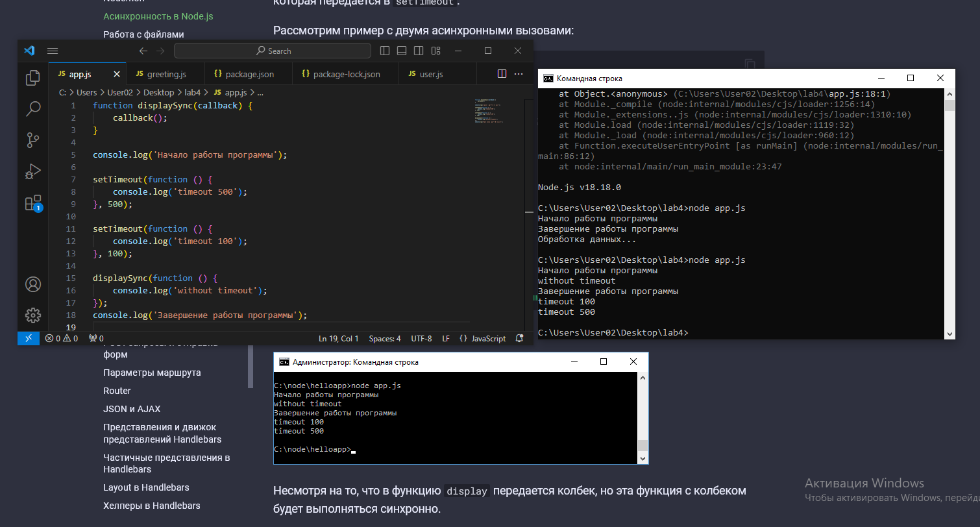
Task: Expand the lab4 breadcrumb folder
Action: (193, 93)
